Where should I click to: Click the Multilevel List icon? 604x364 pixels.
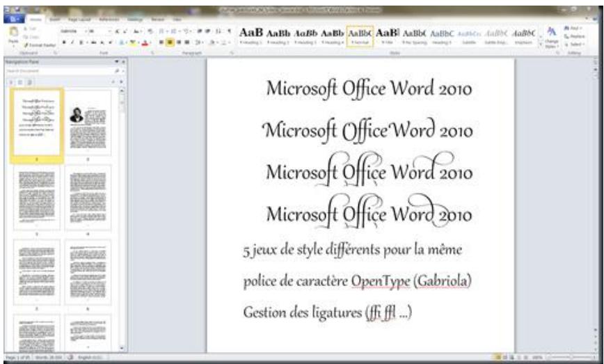pos(186,31)
